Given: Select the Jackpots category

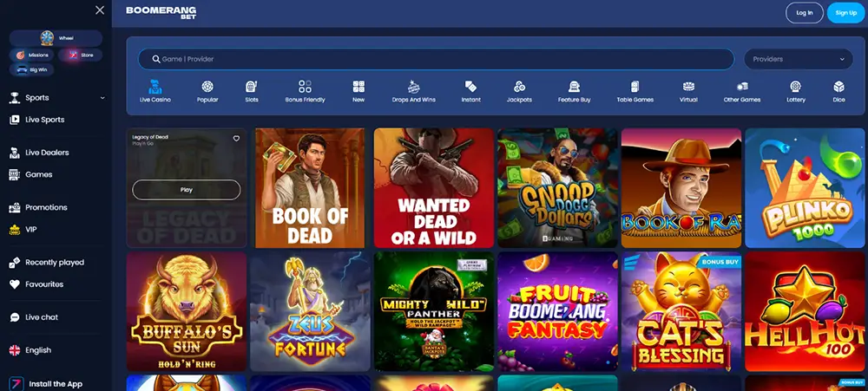Looking at the screenshot, I should point(519,91).
